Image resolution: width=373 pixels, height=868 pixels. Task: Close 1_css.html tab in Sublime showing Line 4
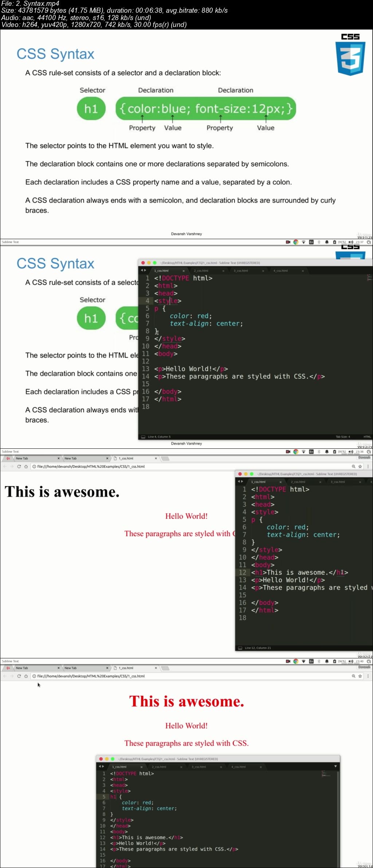[184, 271]
